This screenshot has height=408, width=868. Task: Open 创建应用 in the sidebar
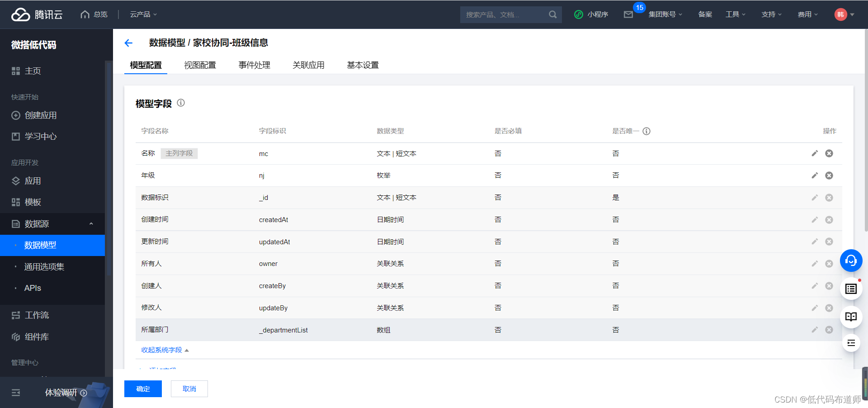point(52,115)
